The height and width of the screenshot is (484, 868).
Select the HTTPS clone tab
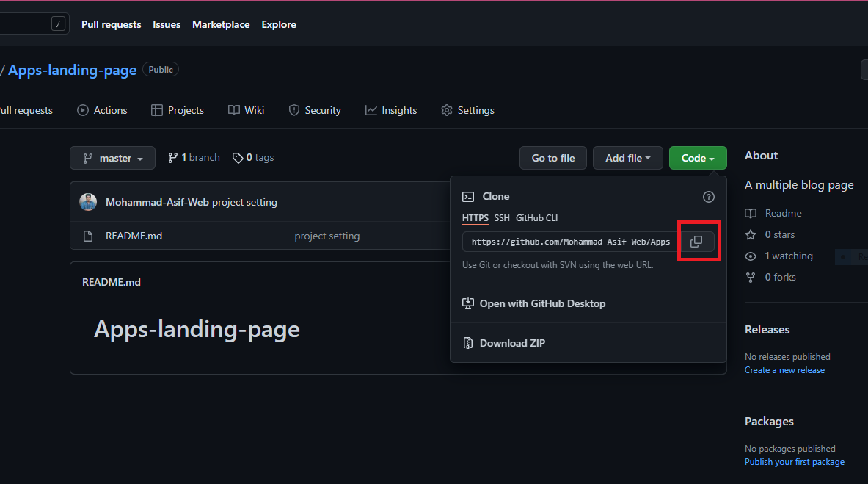475,218
